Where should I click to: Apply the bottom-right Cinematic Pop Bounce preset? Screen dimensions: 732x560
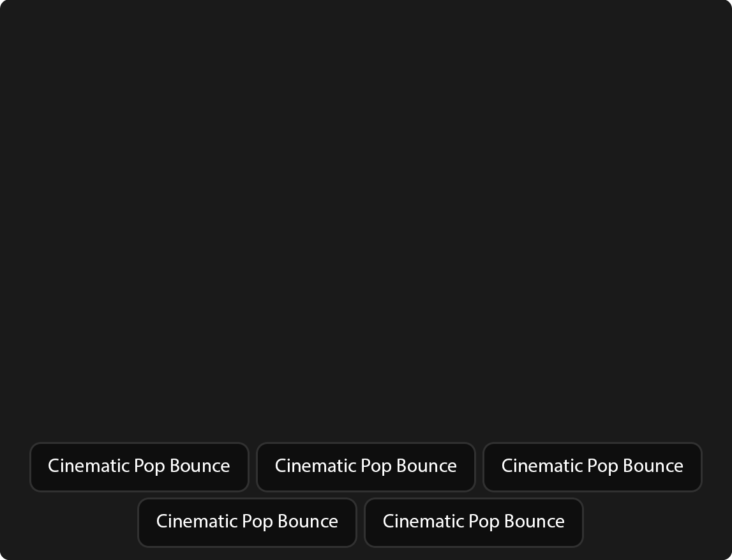[x=474, y=522]
